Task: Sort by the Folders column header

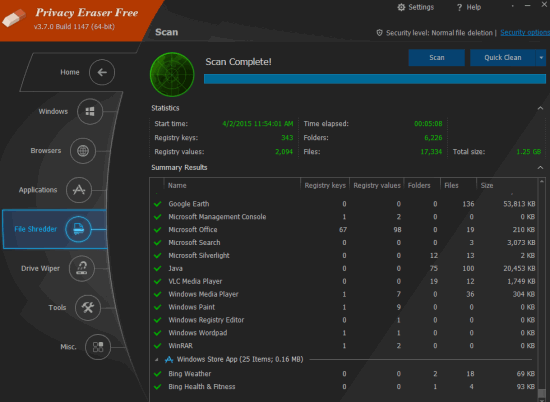Action: [x=422, y=186]
